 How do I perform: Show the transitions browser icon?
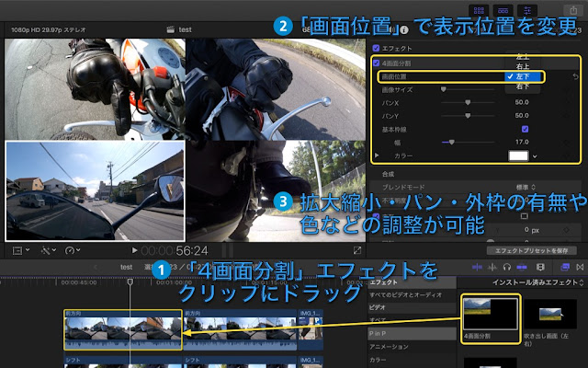tap(580, 267)
